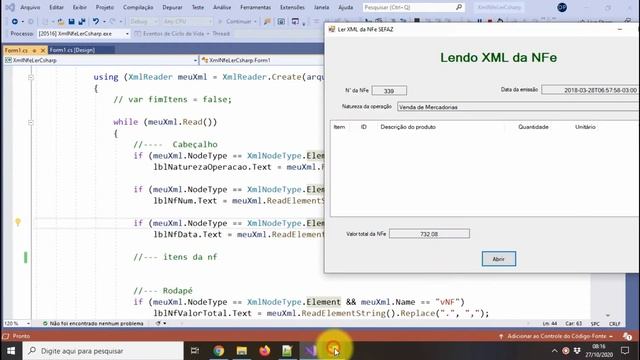
Task: Open the Debug configuration dropdown
Action: point(143,21)
